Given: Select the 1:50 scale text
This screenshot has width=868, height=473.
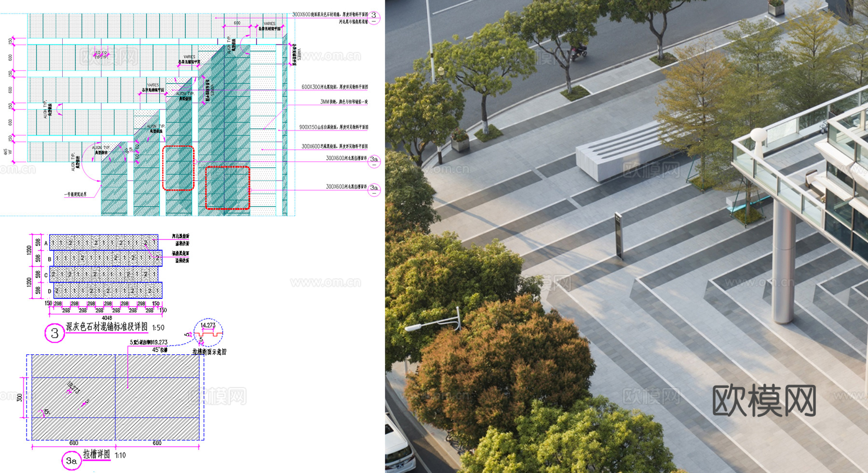Looking at the screenshot, I should (x=158, y=328).
